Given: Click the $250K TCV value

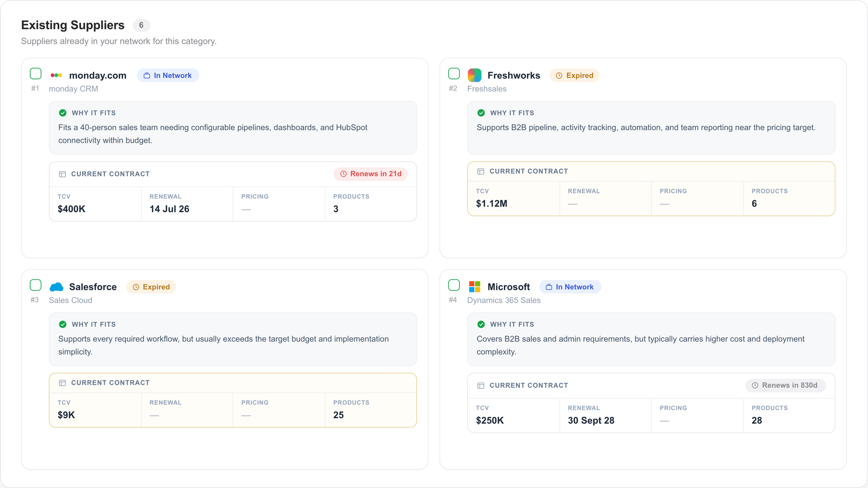Looking at the screenshot, I should pos(490,420).
